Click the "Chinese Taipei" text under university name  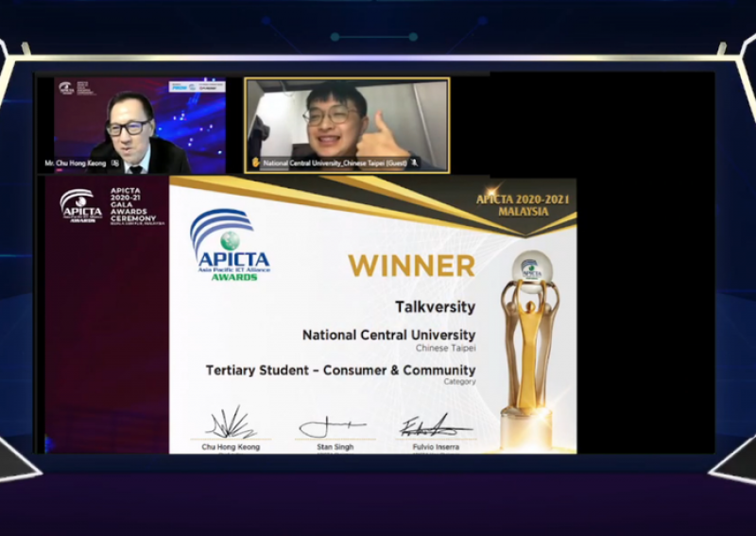pos(445,348)
